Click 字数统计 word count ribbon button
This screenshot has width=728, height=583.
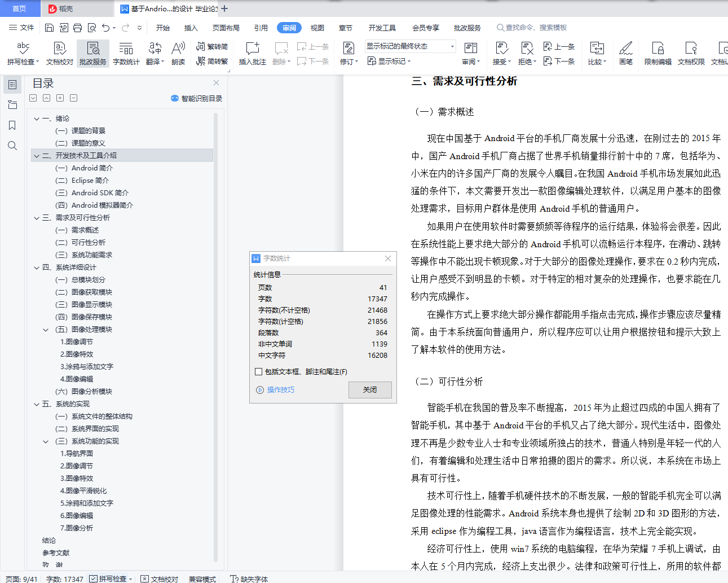pos(126,54)
